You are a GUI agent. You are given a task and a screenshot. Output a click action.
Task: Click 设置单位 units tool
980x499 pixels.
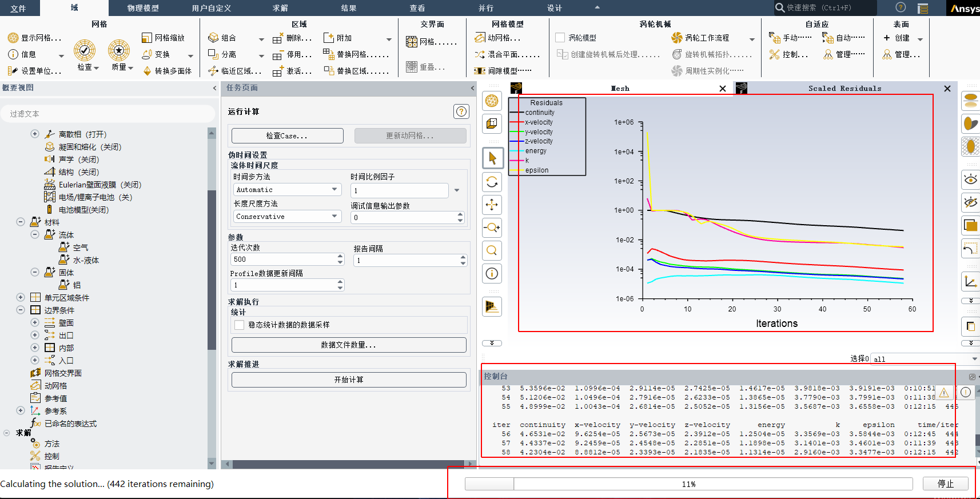(x=13, y=71)
